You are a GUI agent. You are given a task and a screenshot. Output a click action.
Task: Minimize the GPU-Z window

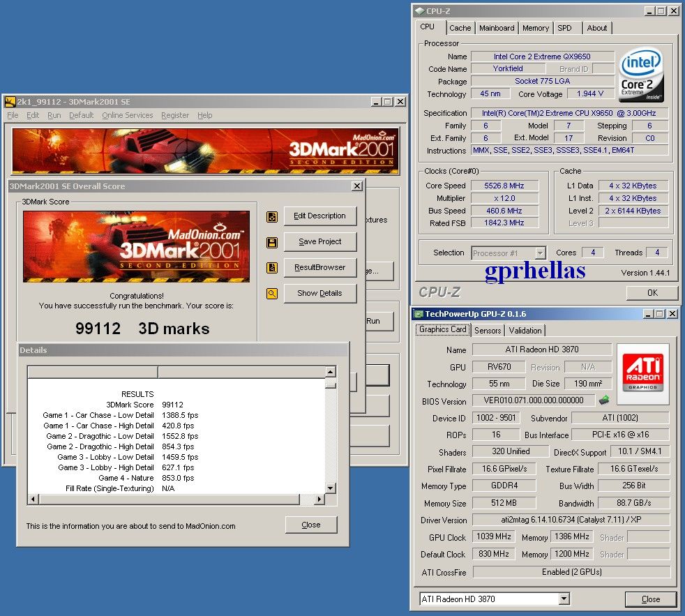[x=648, y=314]
